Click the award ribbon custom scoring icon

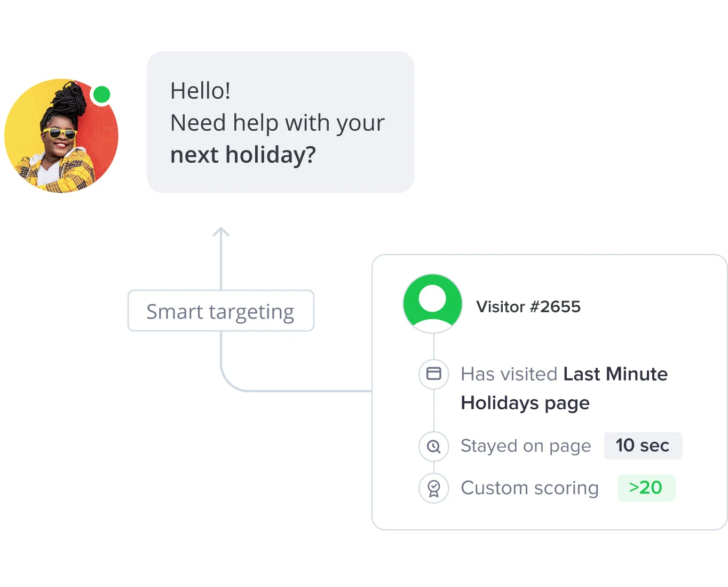point(434,488)
